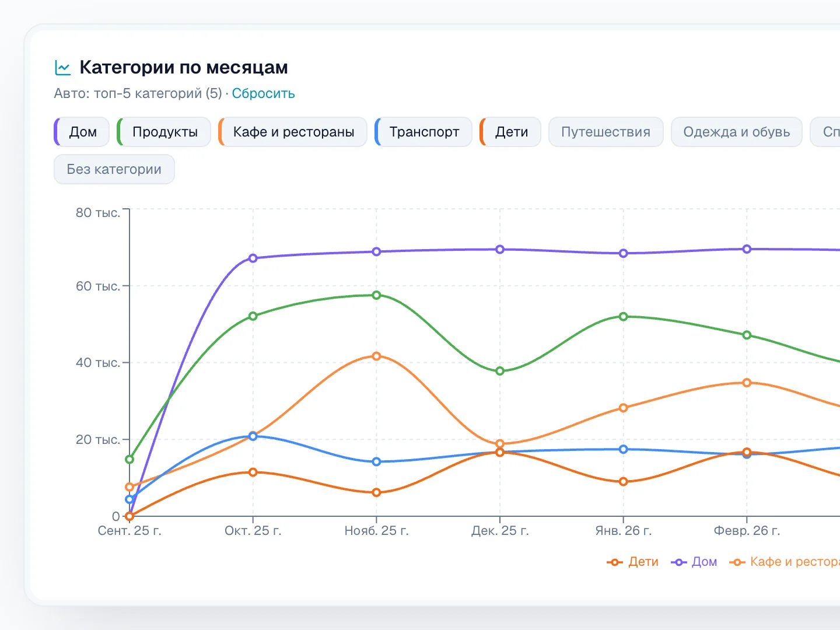Toggle the Транспорт category chip
840x630 pixels.
click(423, 132)
